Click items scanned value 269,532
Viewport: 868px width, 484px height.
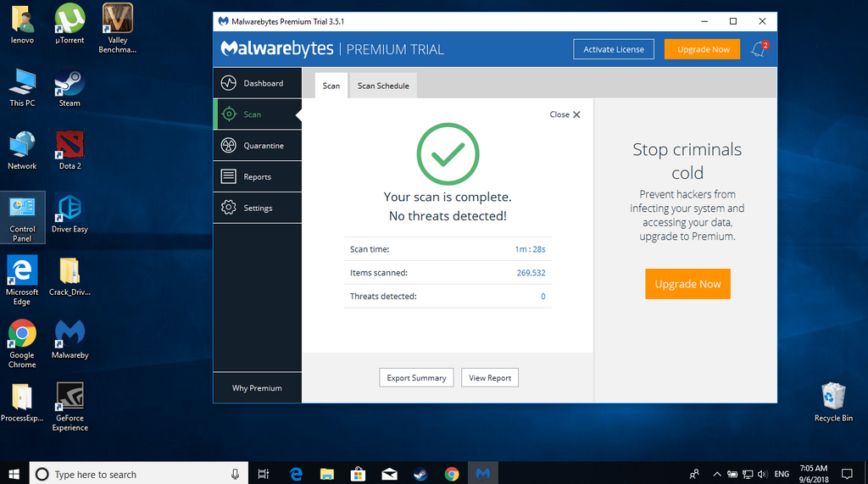pos(531,273)
